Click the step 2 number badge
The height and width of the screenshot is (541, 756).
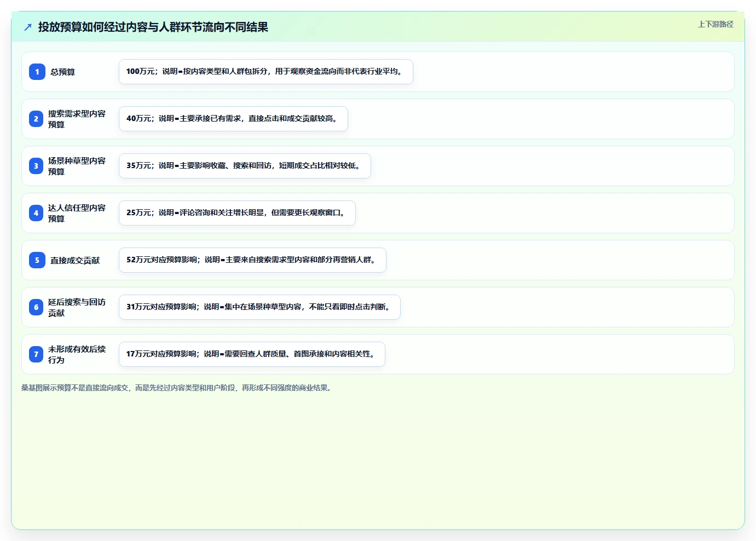(36, 119)
